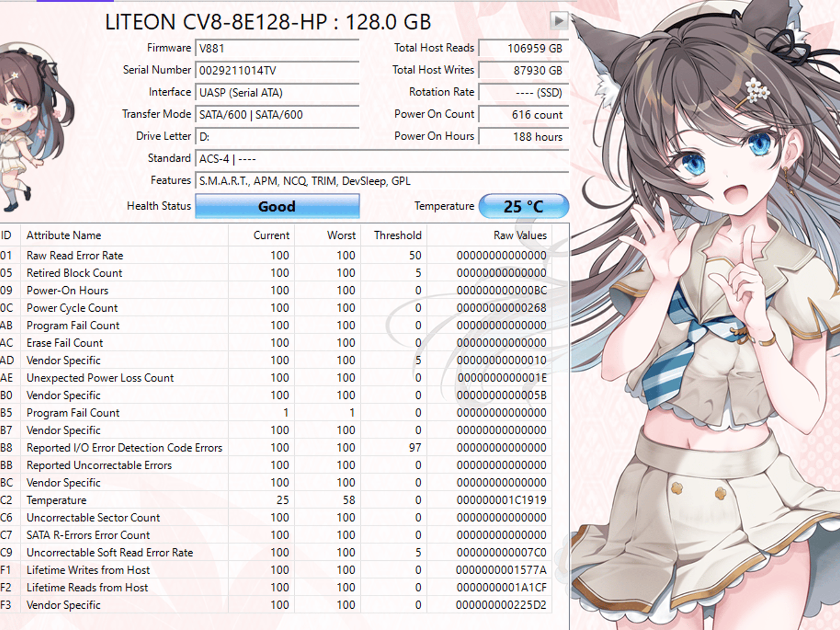Viewport: 840px width, 630px height.
Task: Click the Interface field UASP (Serial ATA)
Action: click(277, 93)
